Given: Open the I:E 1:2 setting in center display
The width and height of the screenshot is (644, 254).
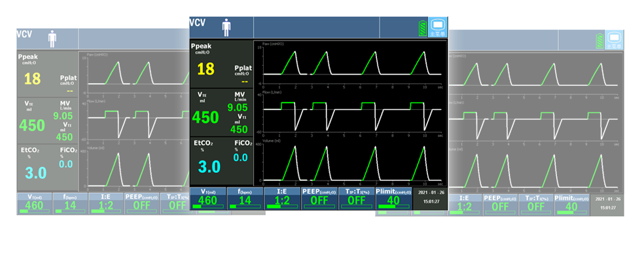Looking at the screenshot, I should click(x=282, y=198).
